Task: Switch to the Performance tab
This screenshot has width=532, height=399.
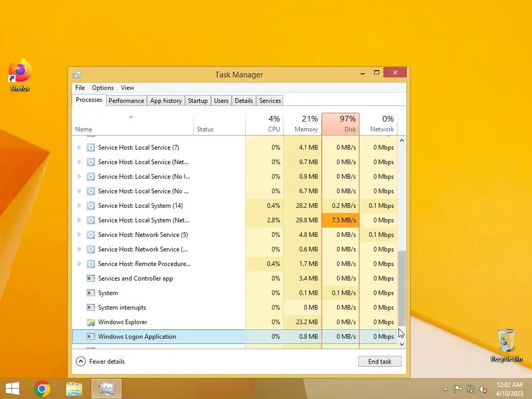Action: 126,101
